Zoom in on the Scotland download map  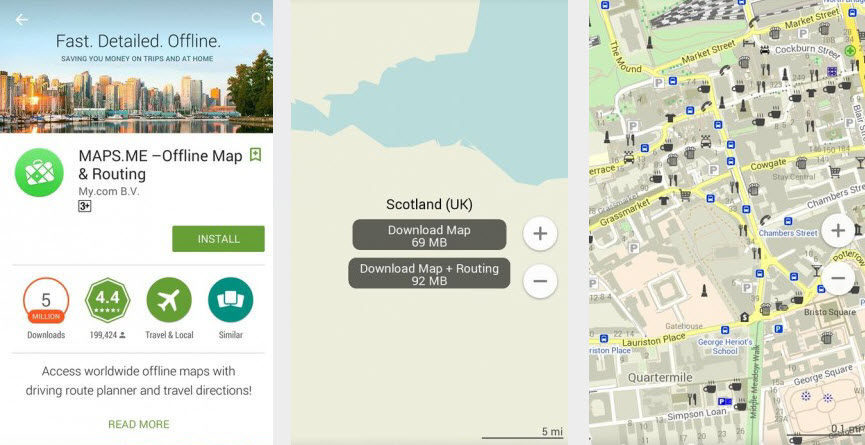540,234
